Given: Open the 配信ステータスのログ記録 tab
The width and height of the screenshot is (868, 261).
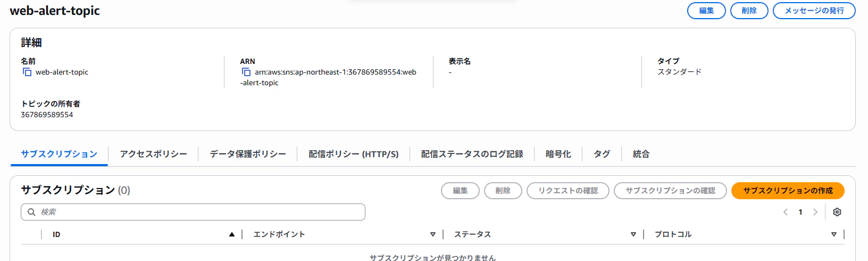Looking at the screenshot, I should coord(472,154).
